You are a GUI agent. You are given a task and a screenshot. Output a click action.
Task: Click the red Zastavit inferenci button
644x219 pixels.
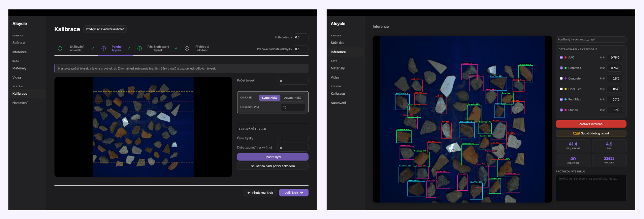click(591, 124)
